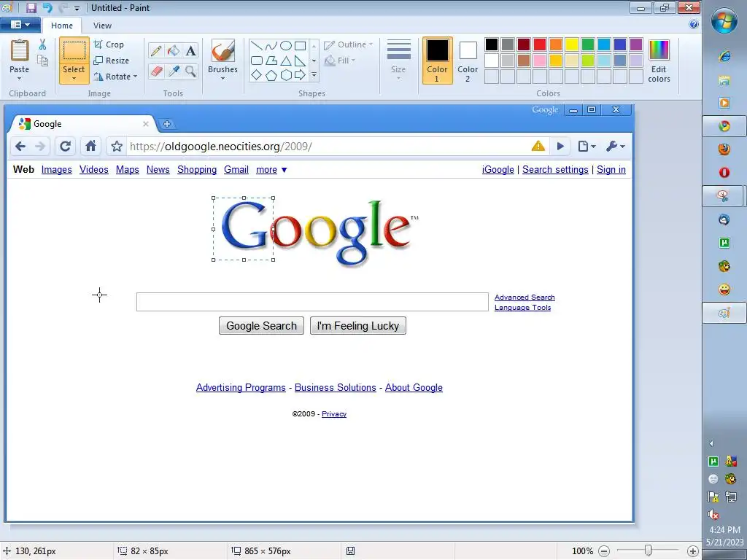Open the Outline dropdown
This screenshot has width=747, height=560.
(348, 44)
